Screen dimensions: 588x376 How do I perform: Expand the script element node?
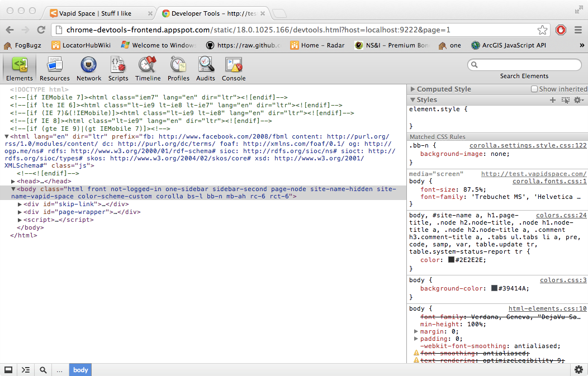20,220
